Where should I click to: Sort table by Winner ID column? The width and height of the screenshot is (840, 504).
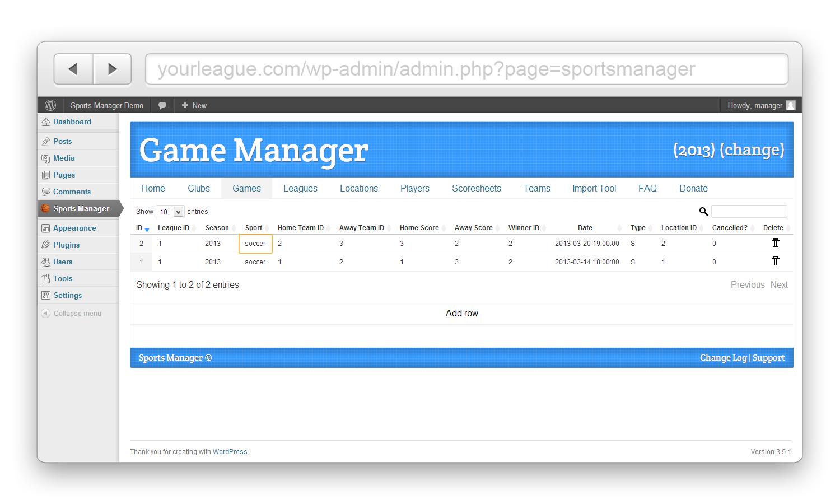pyautogui.click(x=526, y=228)
